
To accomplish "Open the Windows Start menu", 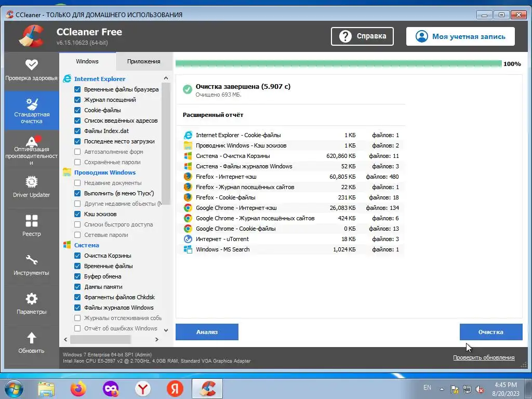I will click(14, 389).
